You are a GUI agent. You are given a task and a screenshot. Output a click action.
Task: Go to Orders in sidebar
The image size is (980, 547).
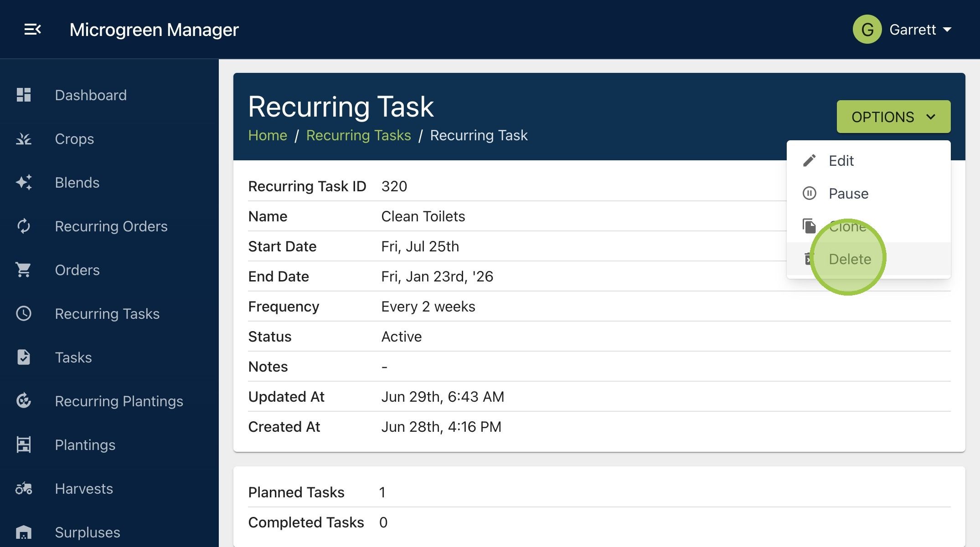(x=109, y=270)
